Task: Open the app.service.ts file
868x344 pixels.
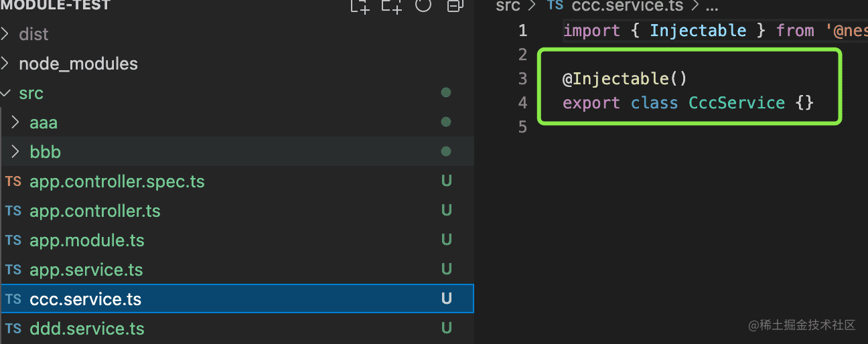Action: (x=86, y=270)
